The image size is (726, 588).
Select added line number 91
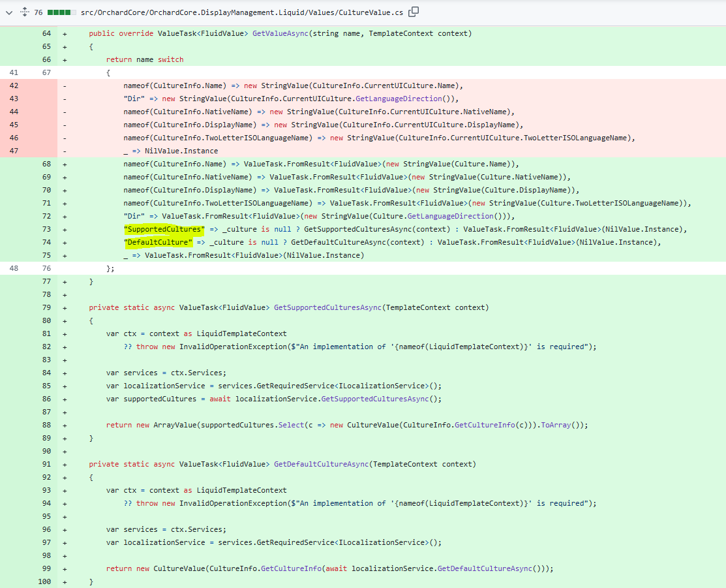(x=46, y=464)
